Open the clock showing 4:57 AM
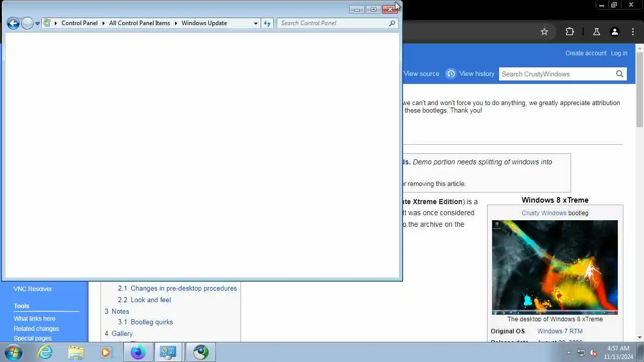 coord(618,352)
